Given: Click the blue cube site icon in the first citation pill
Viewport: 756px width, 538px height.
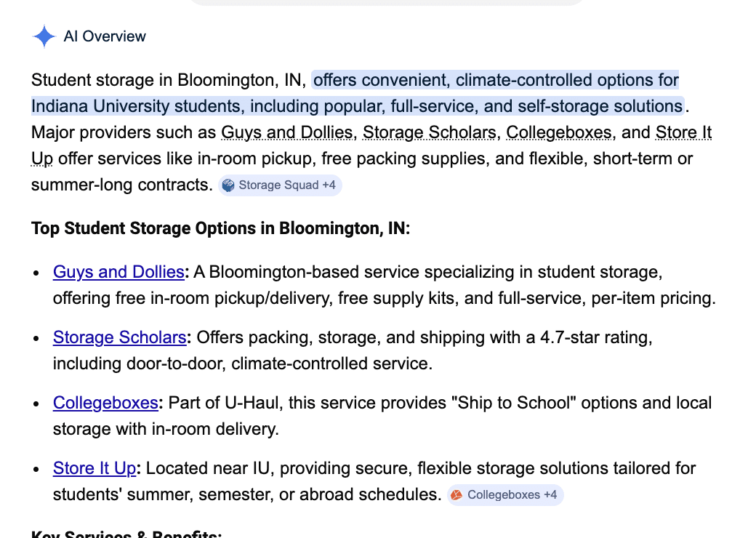Looking at the screenshot, I should [x=229, y=185].
